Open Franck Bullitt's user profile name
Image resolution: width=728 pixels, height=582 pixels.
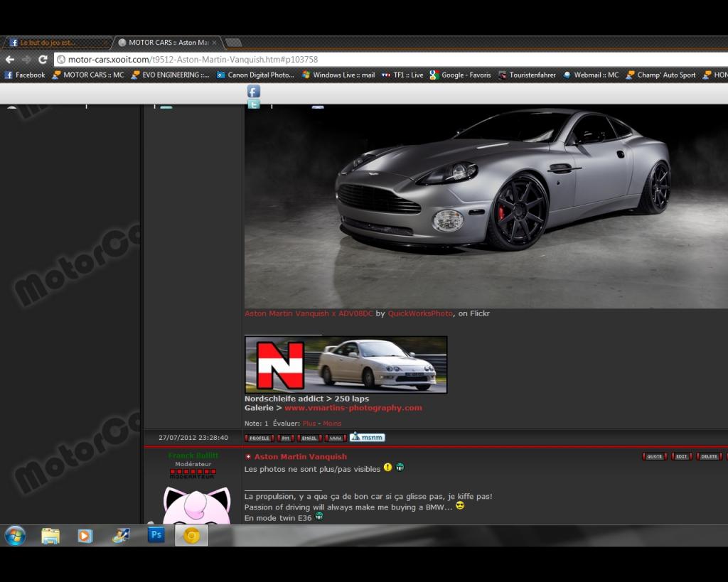(193, 456)
